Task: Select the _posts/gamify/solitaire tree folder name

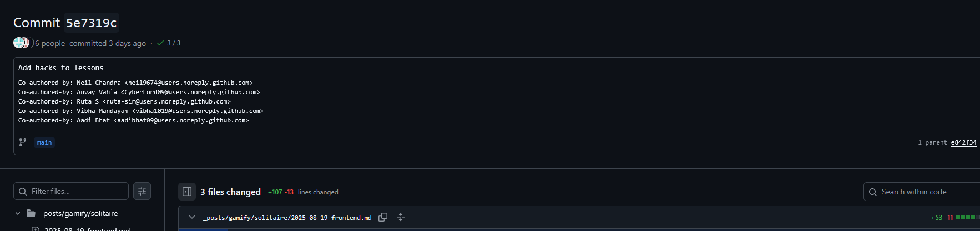Action: [x=79, y=213]
